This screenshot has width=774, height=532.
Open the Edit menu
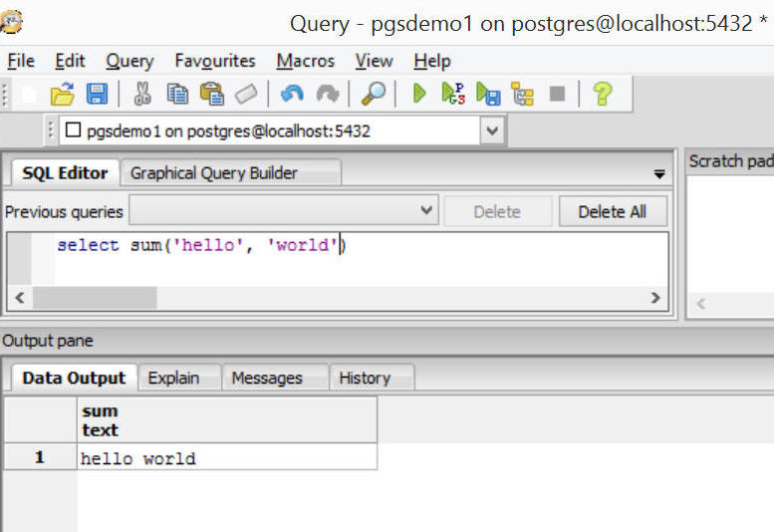pyautogui.click(x=70, y=61)
